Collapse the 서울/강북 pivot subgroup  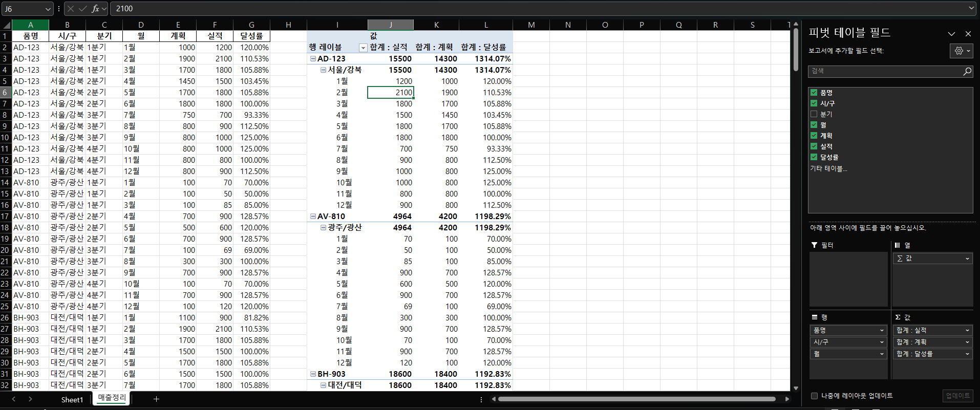pos(323,70)
